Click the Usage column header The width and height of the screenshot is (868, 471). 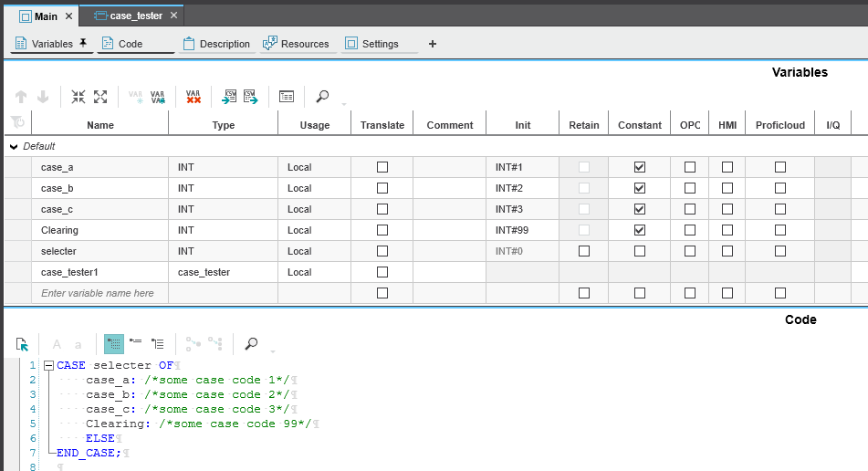pos(314,125)
